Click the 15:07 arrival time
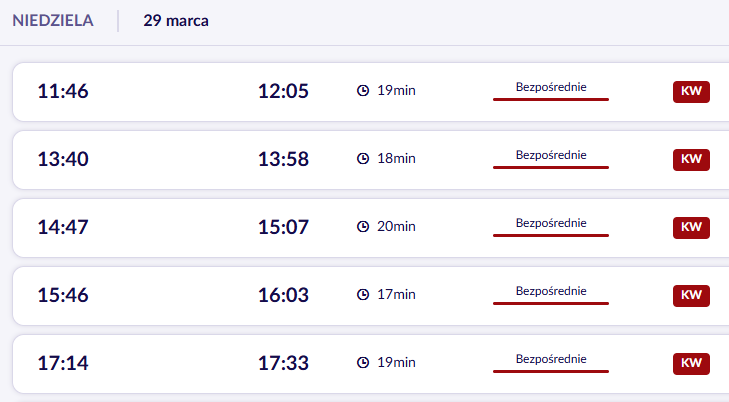This screenshot has height=402, width=729. point(283,227)
